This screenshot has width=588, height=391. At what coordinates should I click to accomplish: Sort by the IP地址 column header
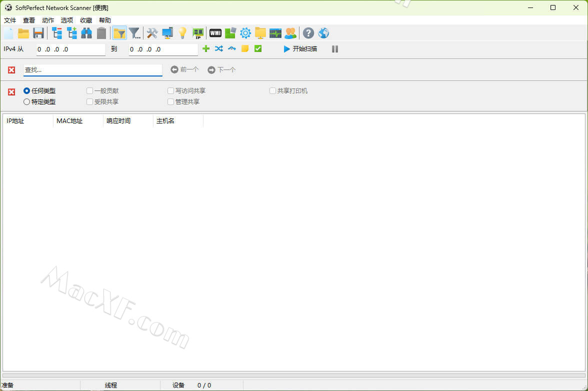[x=28, y=121]
